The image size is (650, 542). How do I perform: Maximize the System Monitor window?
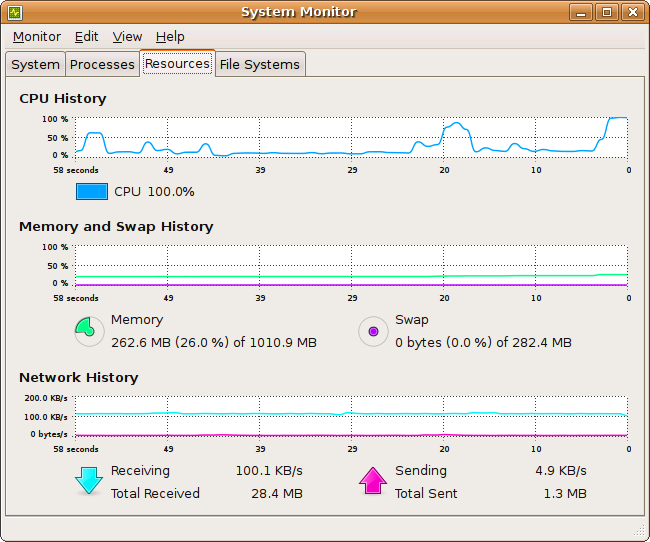606,13
